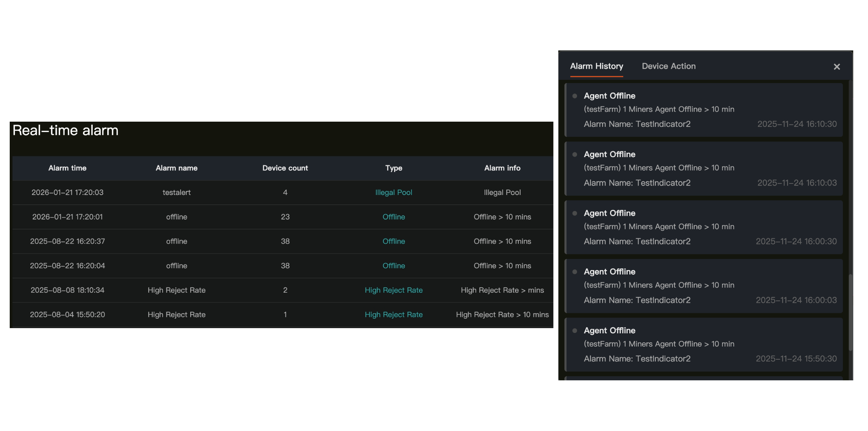Click the Device count column header

(x=285, y=168)
